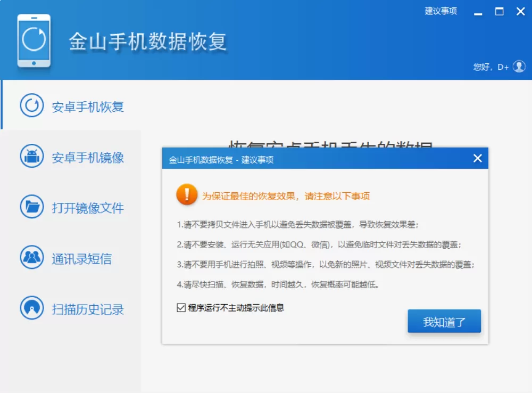Click the 扫描历史记录 history icon
Viewport: 532px width, 393px height.
pyautogui.click(x=32, y=308)
